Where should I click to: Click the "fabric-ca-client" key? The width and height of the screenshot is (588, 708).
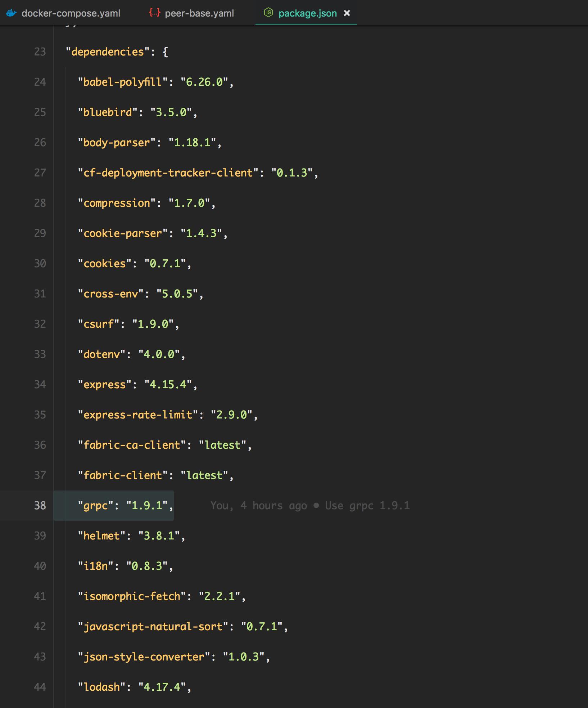pyautogui.click(x=132, y=445)
